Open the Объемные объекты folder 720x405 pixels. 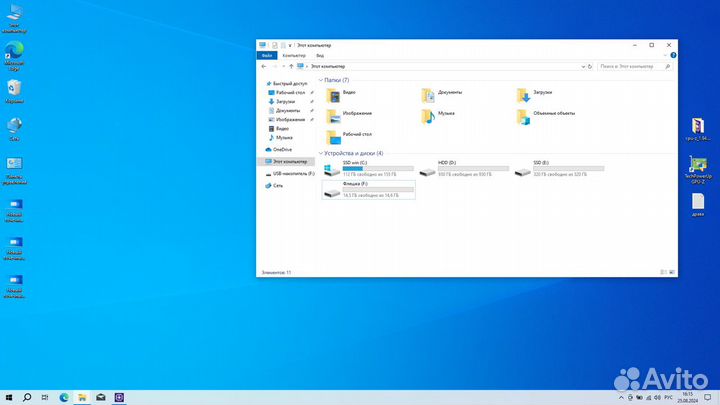[546, 117]
